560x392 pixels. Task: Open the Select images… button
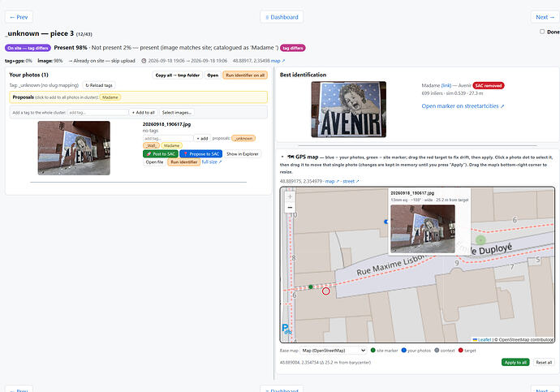(x=177, y=113)
